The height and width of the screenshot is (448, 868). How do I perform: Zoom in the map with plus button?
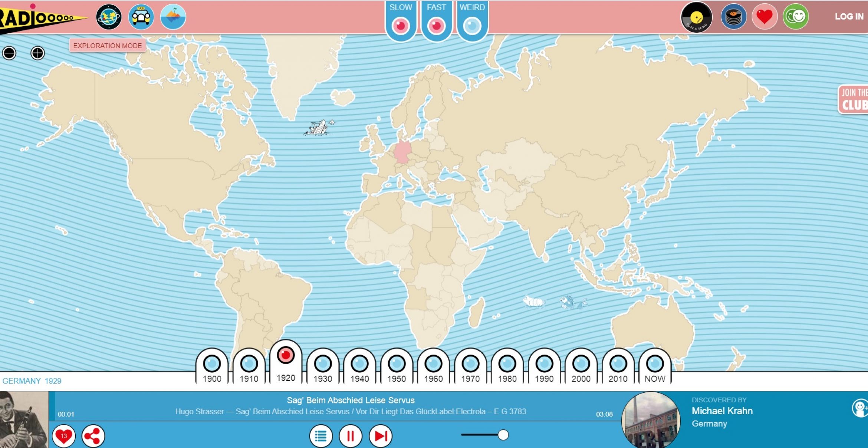pos(37,53)
